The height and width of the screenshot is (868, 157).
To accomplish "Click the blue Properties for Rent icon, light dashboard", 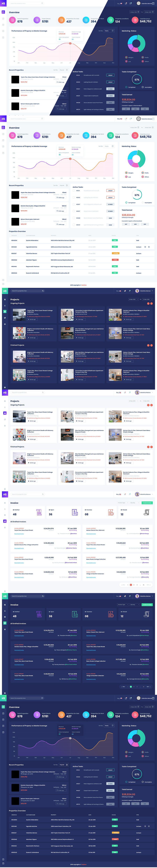I will [86, 135].
